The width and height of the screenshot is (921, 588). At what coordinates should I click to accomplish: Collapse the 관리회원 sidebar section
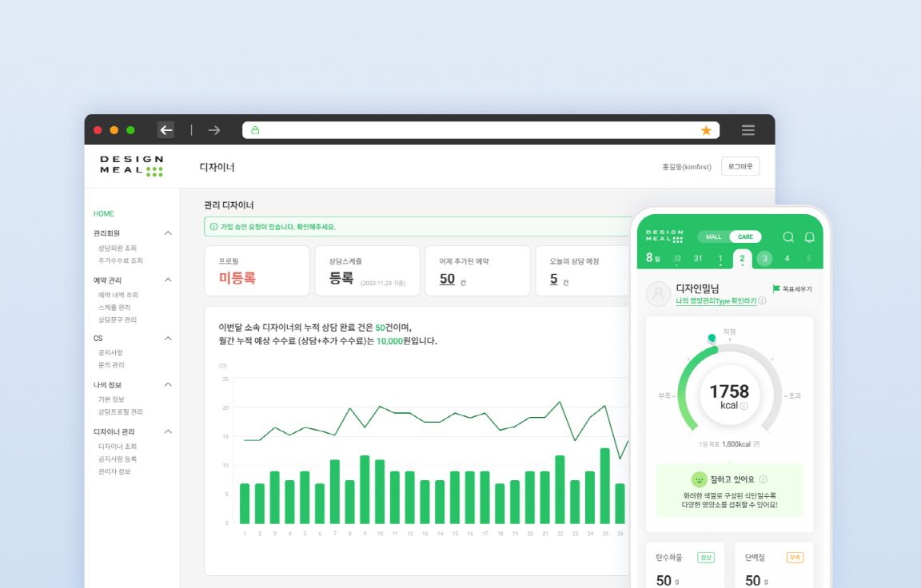point(168,233)
